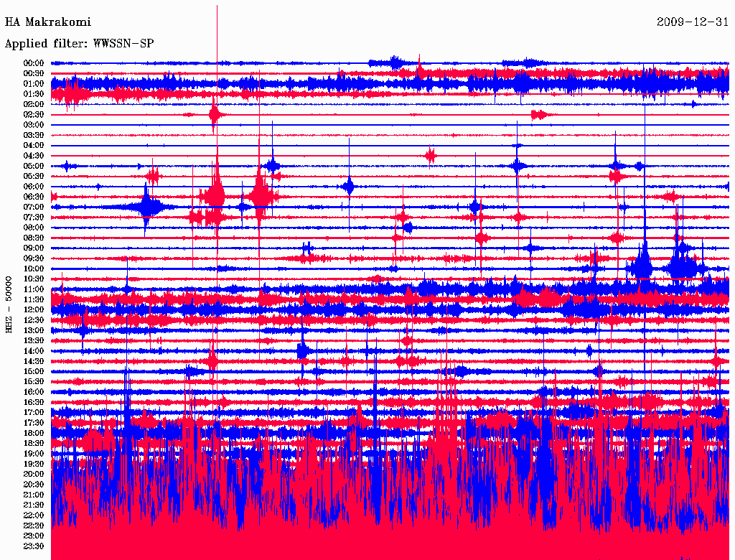Select the 09:30 time label
This screenshot has height=560, width=735.
pos(34,258)
